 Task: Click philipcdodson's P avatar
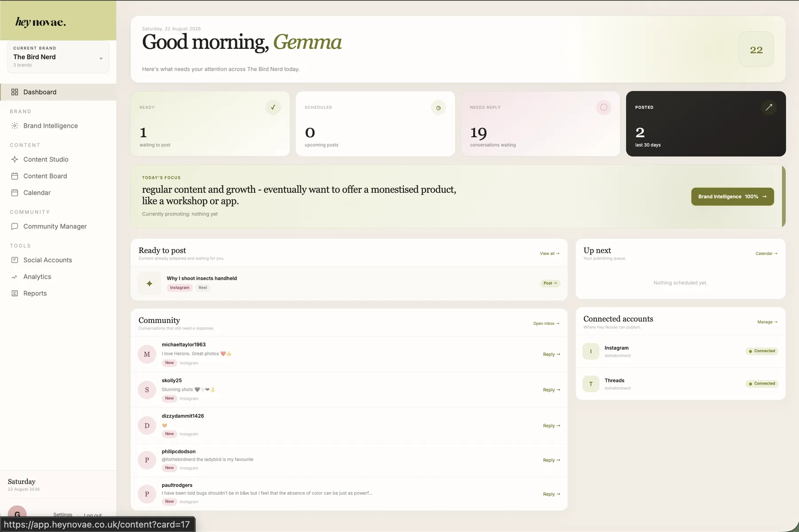(x=147, y=460)
